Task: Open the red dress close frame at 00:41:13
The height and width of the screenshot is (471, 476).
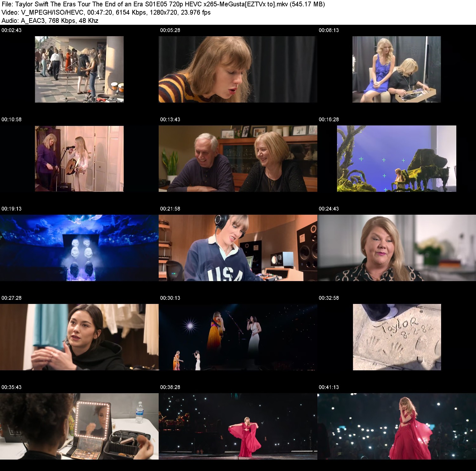Action: (x=397, y=426)
